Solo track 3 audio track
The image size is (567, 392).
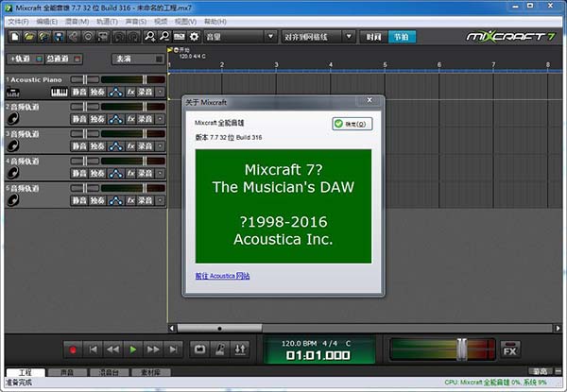97,146
